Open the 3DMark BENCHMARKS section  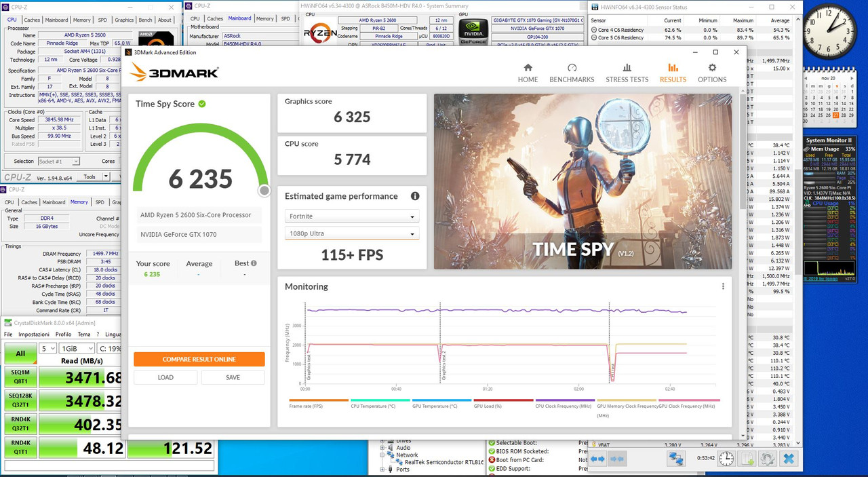(572, 73)
